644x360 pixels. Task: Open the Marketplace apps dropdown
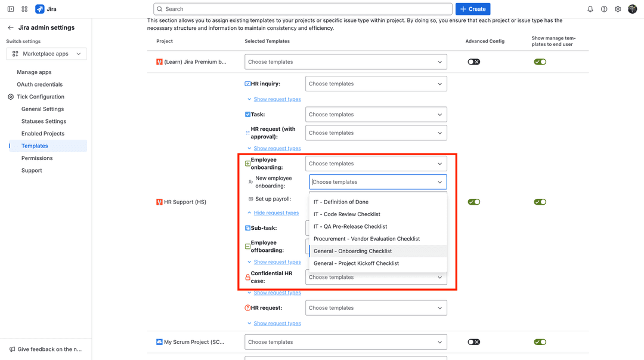(x=47, y=54)
